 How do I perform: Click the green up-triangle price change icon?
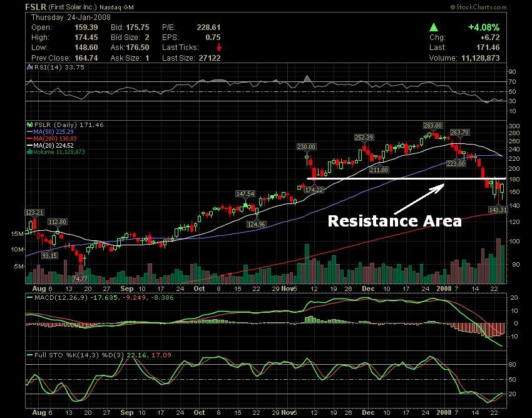click(434, 28)
